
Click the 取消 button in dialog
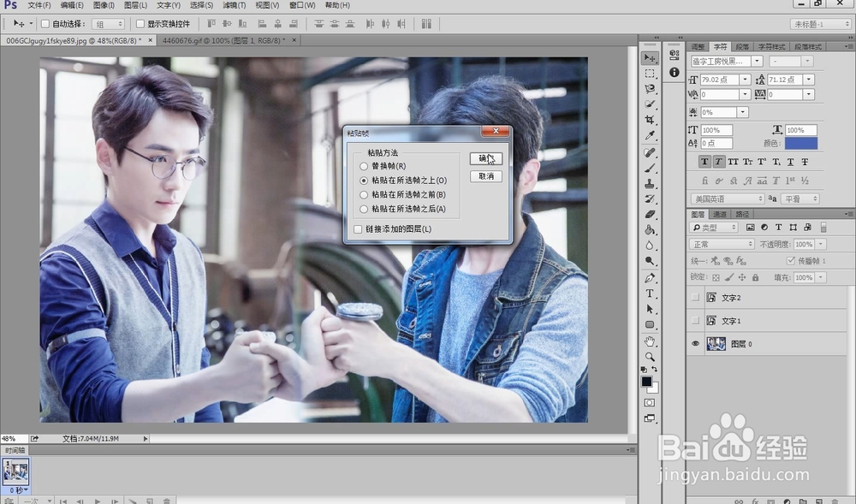tap(486, 176)
